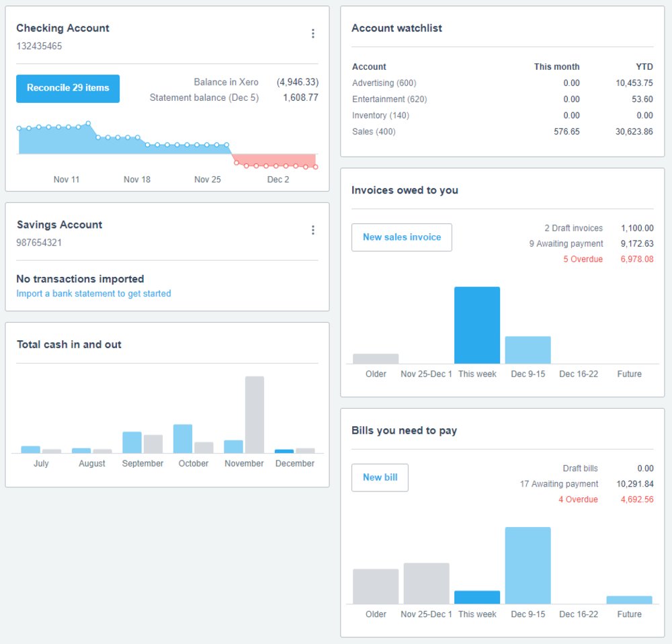The width and height of the screenshot is (672, 644).
Task: View the 9 invoices awaiting payment
Action: [x=565, y=243]
